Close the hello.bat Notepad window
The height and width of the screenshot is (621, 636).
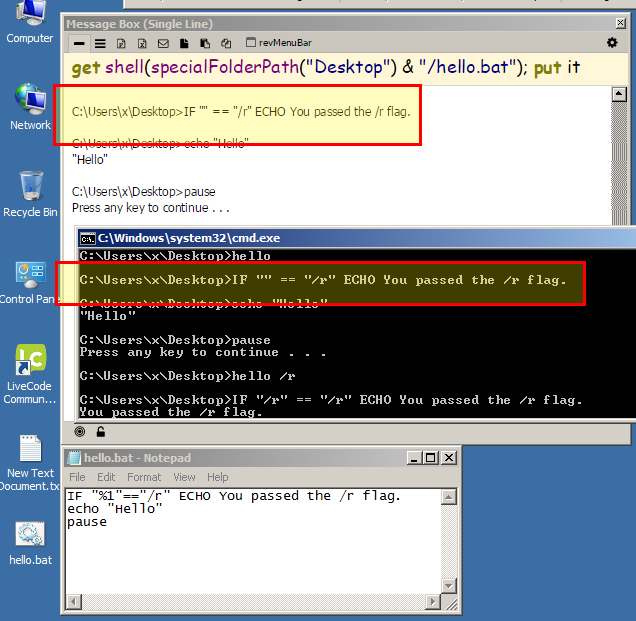(449, 458)
